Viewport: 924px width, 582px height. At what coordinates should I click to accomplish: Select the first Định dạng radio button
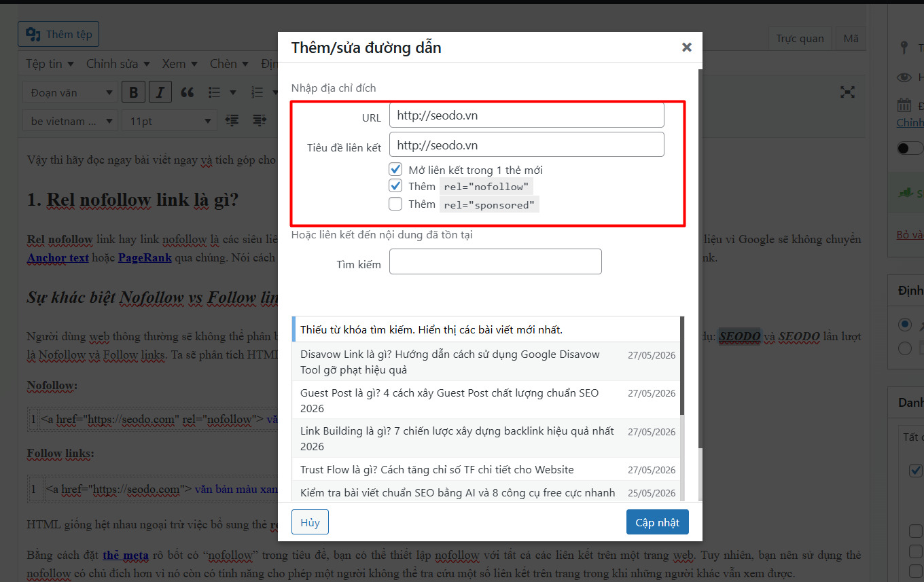pos(904,325)
